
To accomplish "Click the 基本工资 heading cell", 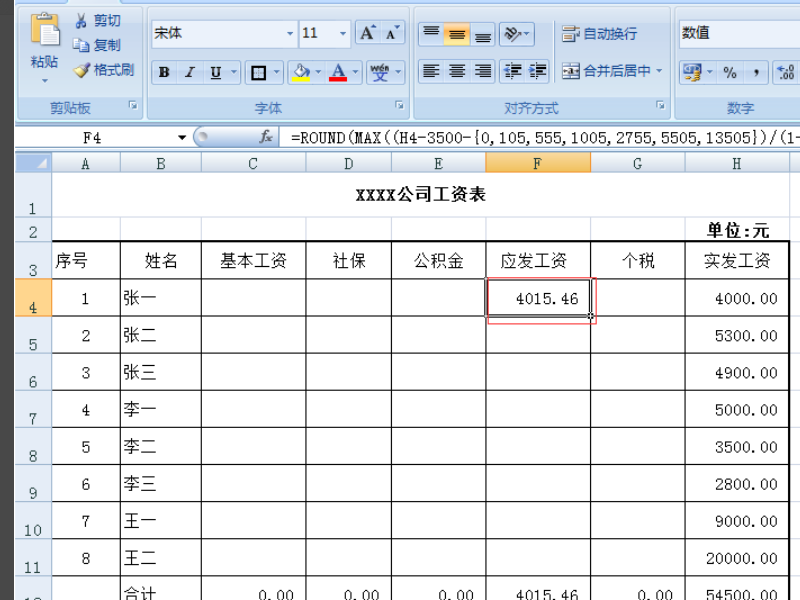I will tap(253, 261).
